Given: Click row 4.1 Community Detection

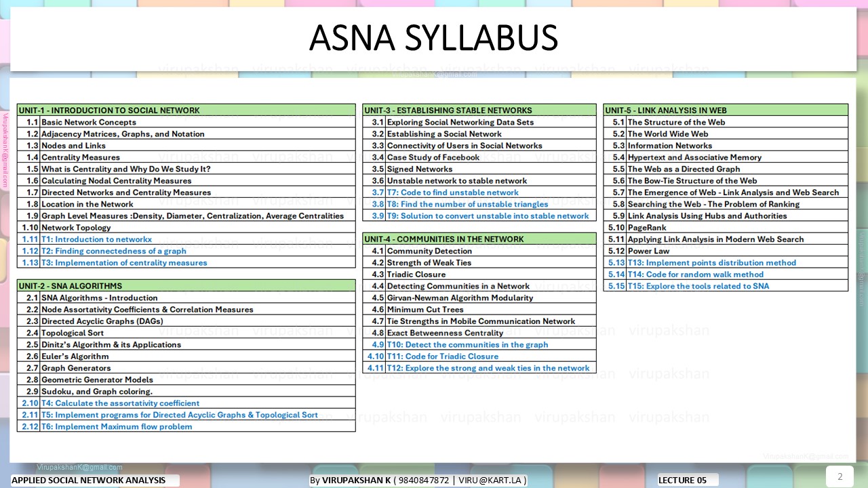Looking at the screenshot, I should [x=479, y=251].
